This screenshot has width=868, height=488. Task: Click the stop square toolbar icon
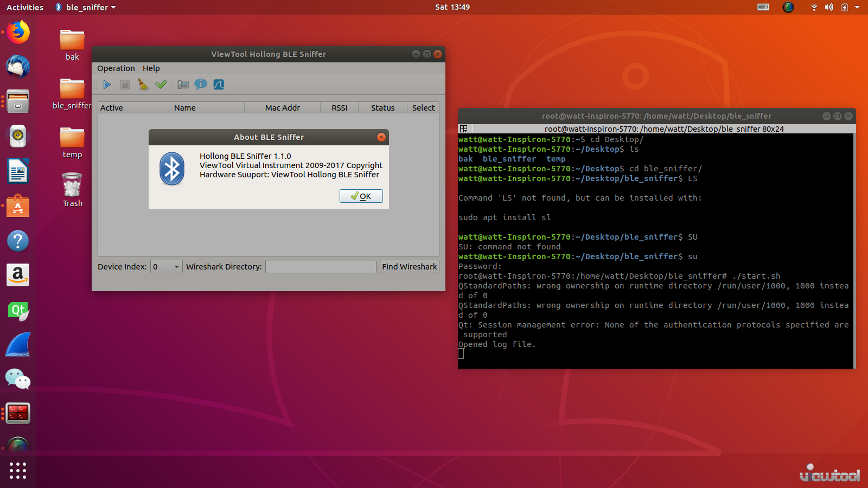[x=125, y=85]
